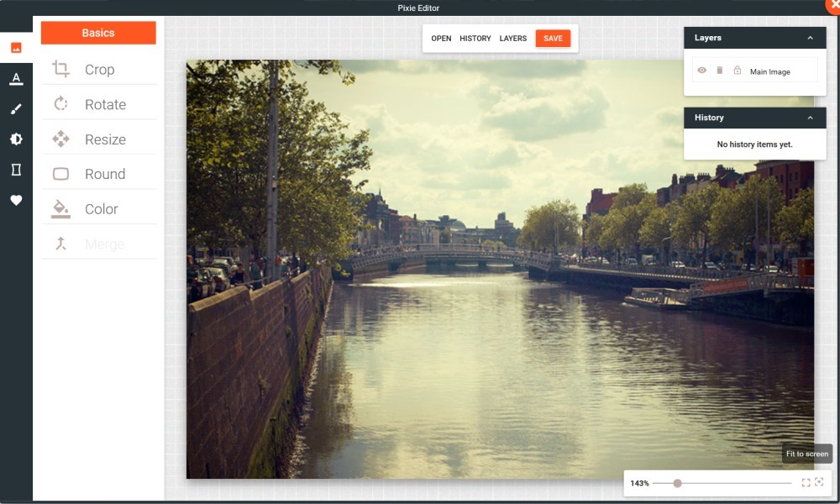This screenshot has height=504, width=840.
Task: Collapse the Layers panel
Action: click(x=810, y=39)
